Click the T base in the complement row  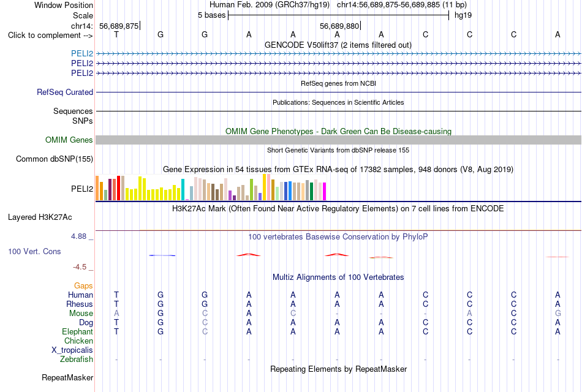[x=116, y=34]
